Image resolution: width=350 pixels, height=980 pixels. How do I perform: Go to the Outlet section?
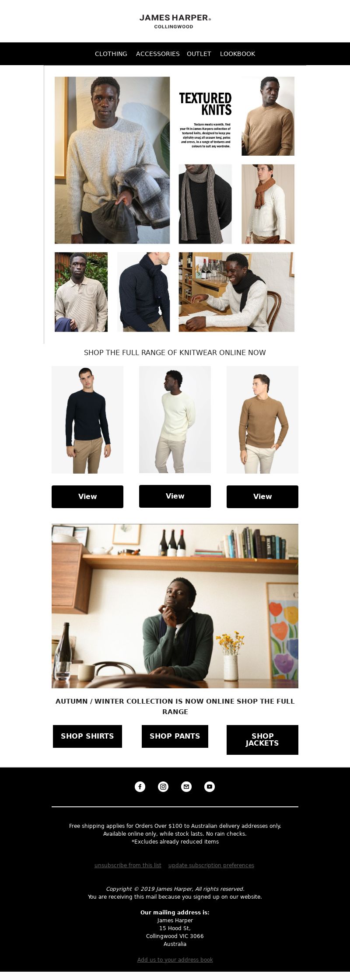tap(199, 54)
